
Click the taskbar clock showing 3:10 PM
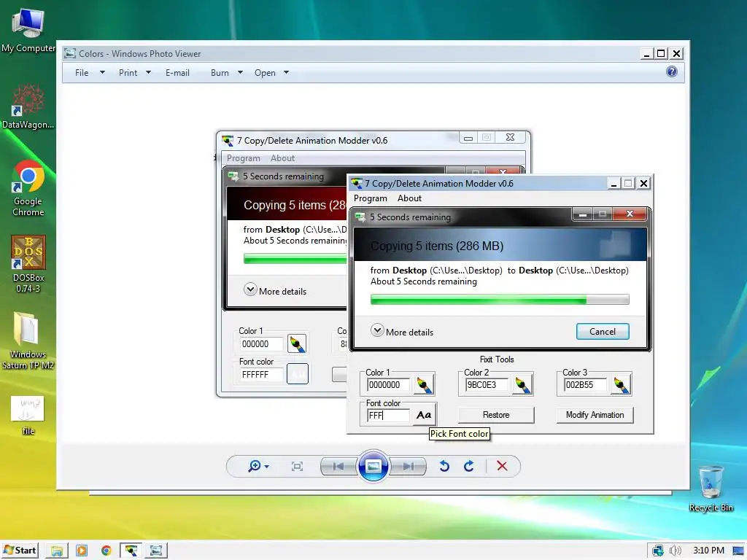[x=708, y=551]
